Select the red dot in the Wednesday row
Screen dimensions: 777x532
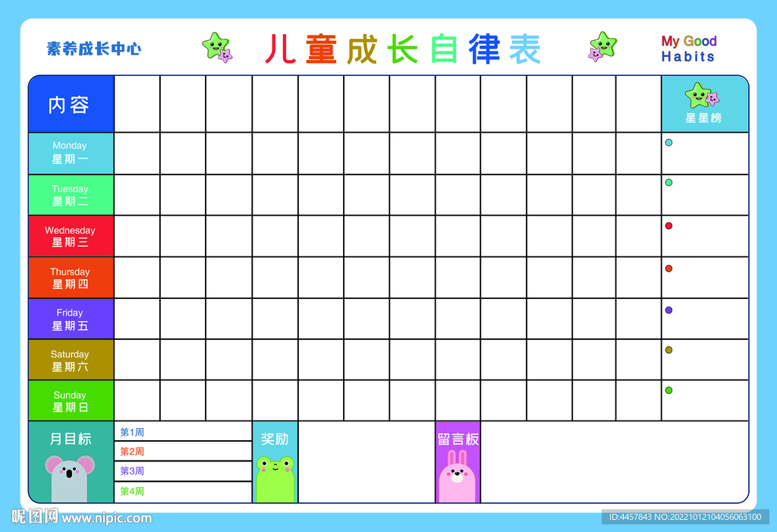[x=668, y=225]
